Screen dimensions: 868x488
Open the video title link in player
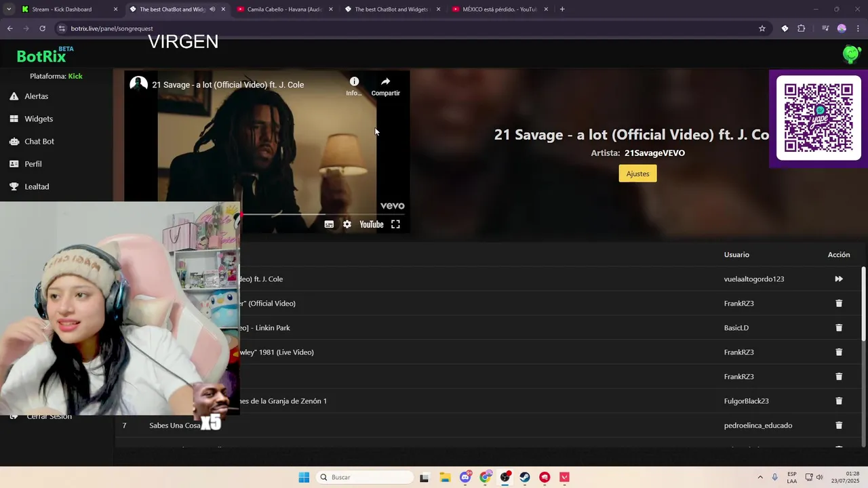(x=228, y=85)
